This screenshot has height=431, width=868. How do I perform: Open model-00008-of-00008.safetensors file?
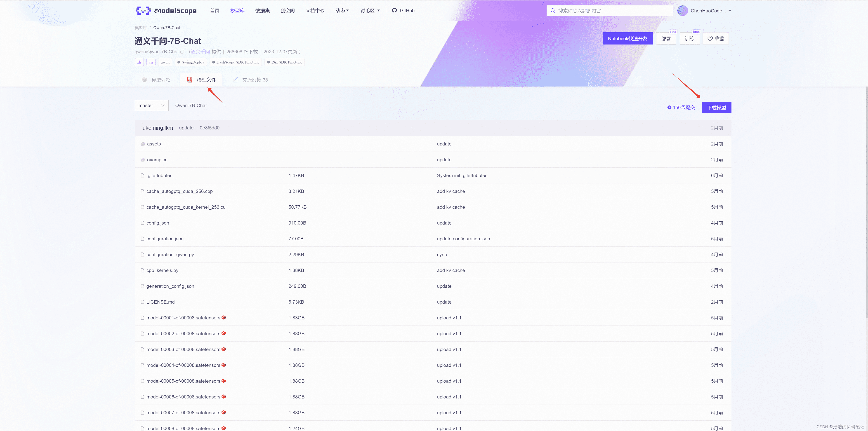tap(183, 428)
